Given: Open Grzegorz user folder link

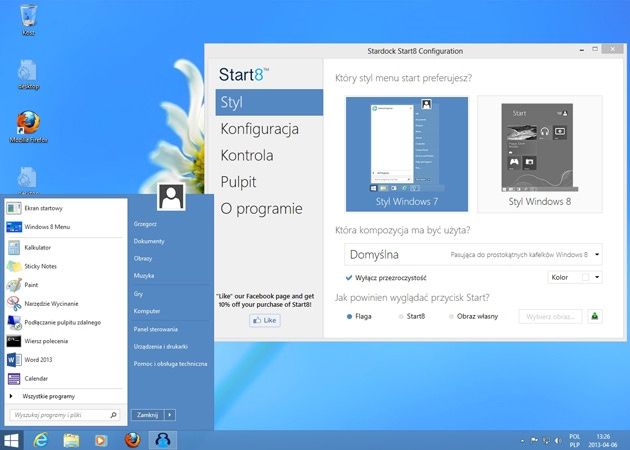Looking at the screenshot, I should 145,224.
